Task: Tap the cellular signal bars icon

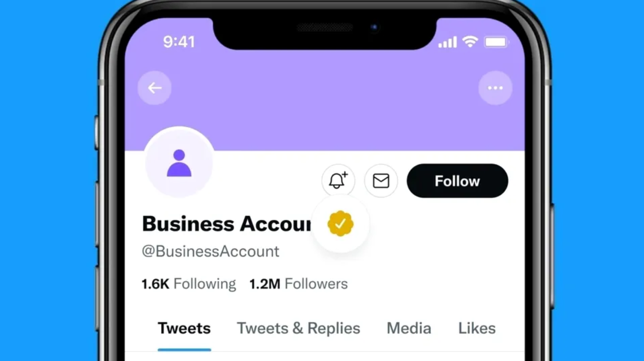Action: (x=447, y=42)
